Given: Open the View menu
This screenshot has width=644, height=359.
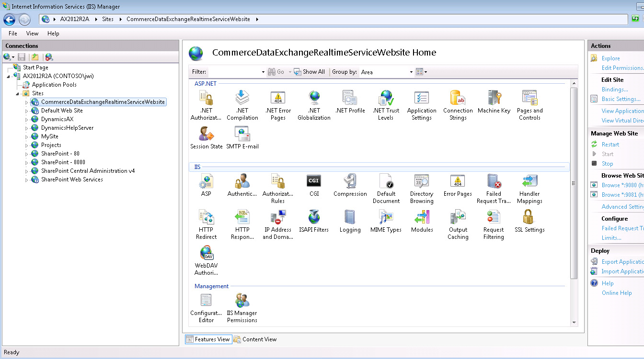Looking at the screenshot, I should 32,34.
